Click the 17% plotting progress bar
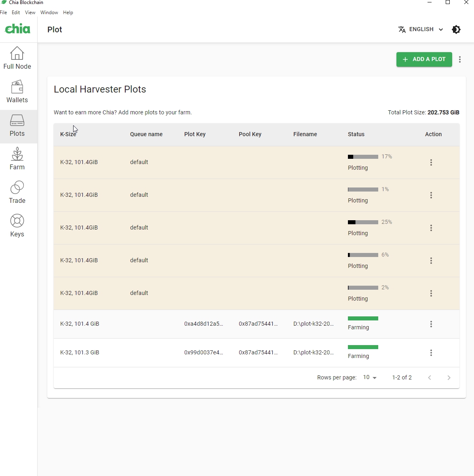The width and height of the screenshot is (474, 476). (363, 157)
